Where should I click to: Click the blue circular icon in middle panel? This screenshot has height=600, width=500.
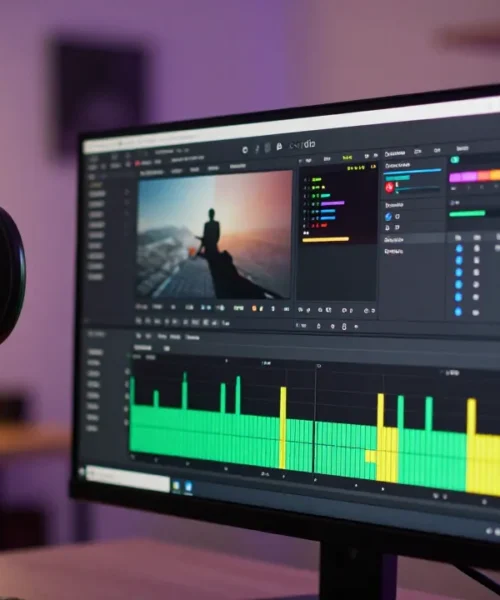click(x=388, y=217)
